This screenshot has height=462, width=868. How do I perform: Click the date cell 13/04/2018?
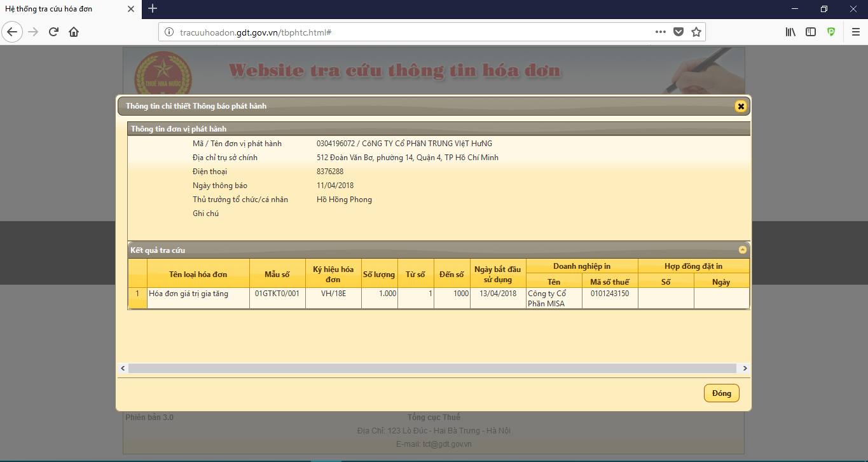click(x=498, y=299)
